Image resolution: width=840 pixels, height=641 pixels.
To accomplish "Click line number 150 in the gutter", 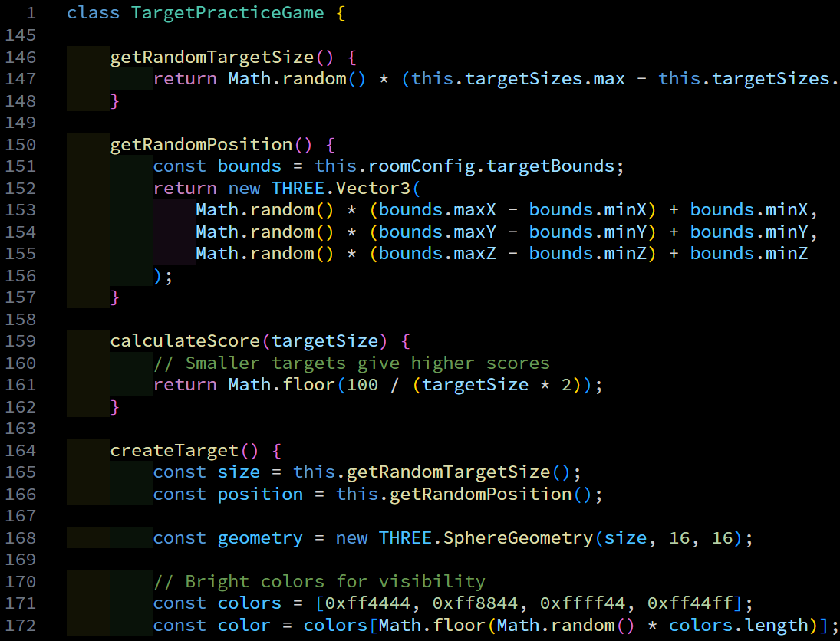I will 21,145.
